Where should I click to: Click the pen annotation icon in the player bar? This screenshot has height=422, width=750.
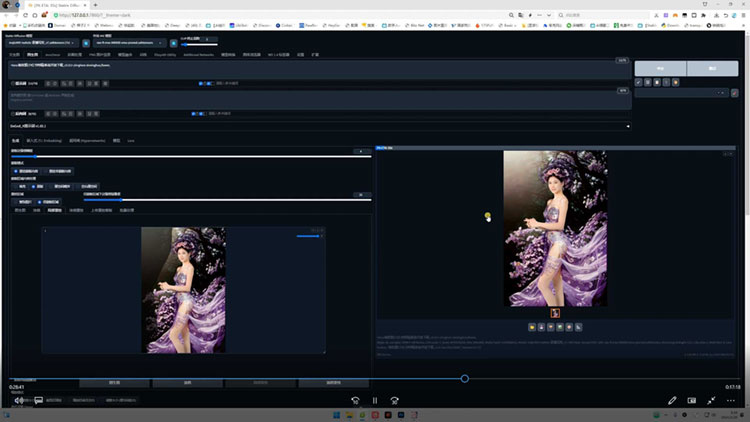pyautogui.click(x=672, y=400)
